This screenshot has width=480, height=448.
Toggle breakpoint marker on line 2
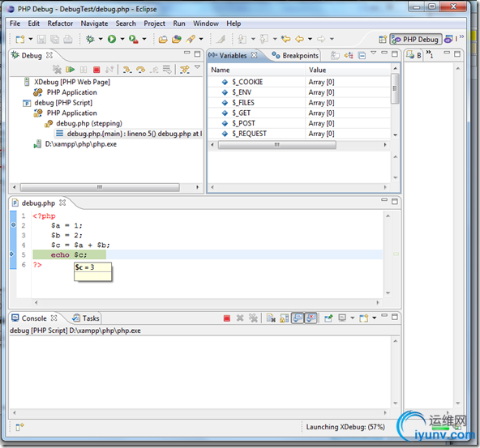pyautogui.click(x=13, y=225)
